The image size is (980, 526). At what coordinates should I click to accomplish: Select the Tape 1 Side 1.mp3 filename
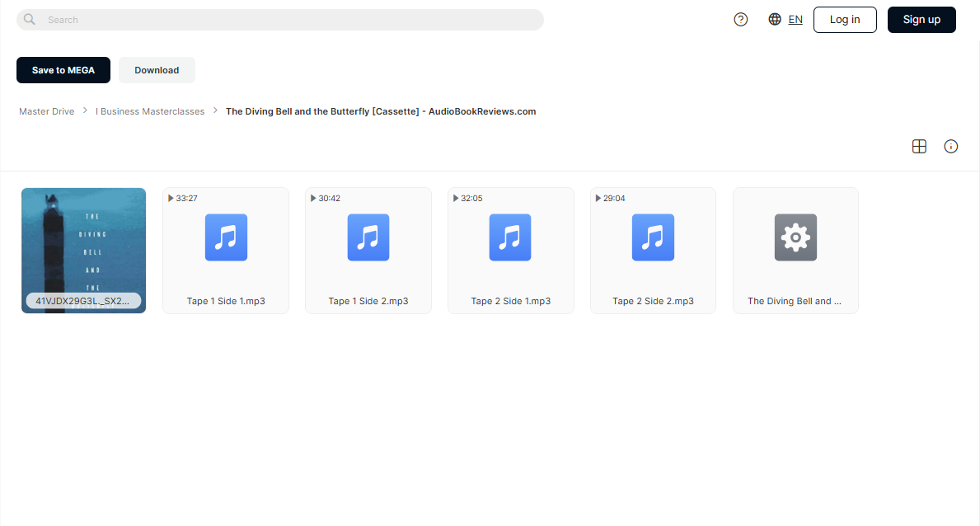pyautogui.click(x=226, y=301)
